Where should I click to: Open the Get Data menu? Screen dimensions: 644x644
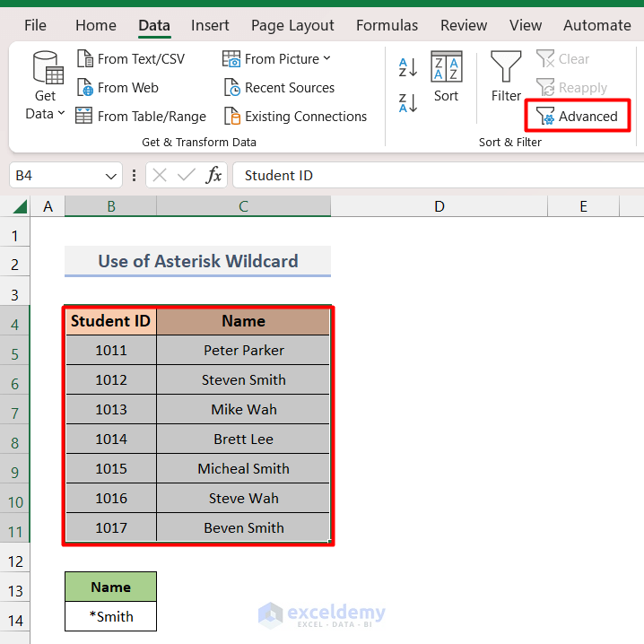[45, 85]
